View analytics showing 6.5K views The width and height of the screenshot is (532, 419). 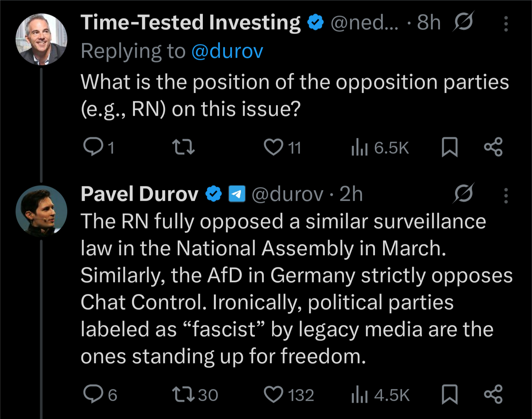click(381, 148)
